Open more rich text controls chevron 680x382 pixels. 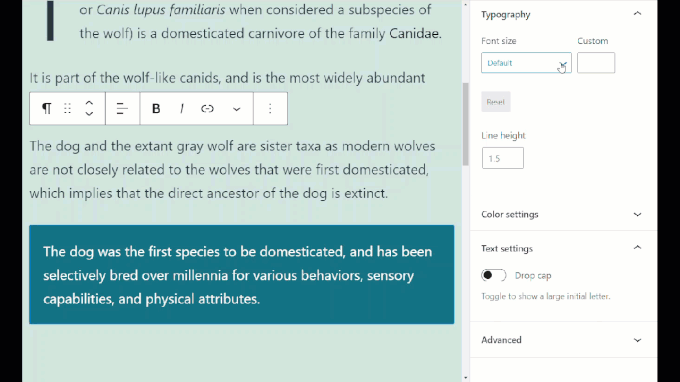point(236,109)
